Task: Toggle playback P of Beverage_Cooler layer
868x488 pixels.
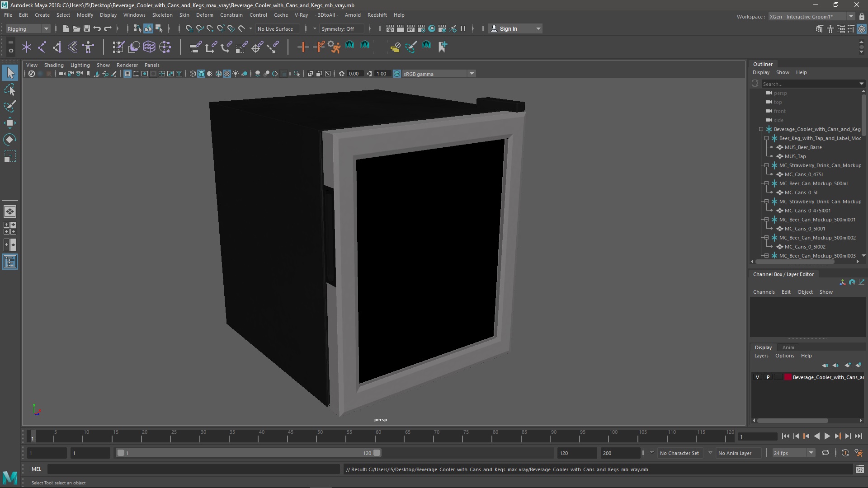Action: (768, 377)
